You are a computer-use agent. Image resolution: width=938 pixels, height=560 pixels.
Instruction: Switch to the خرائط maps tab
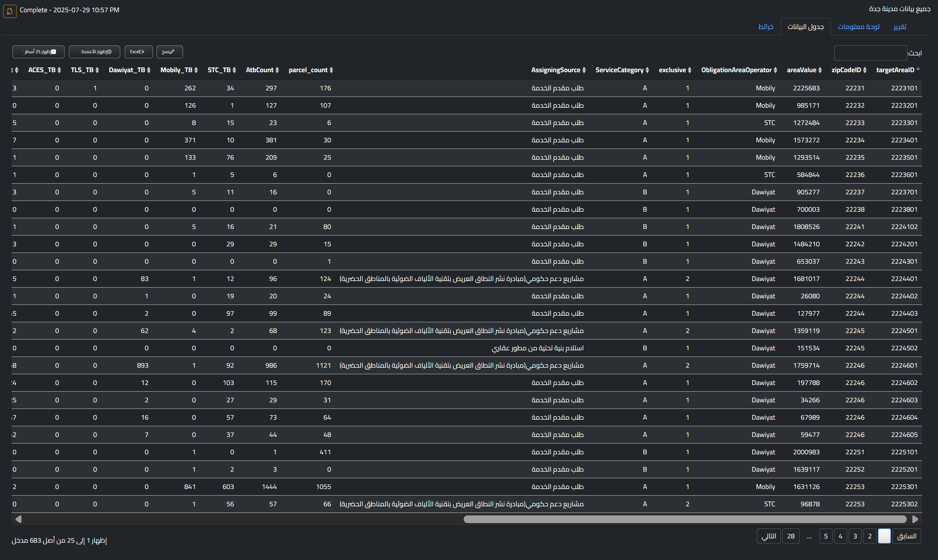[x=766, y=26]
